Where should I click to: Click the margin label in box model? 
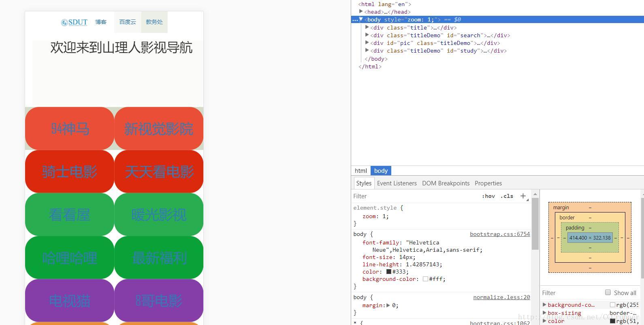click(x=561, y=207)
